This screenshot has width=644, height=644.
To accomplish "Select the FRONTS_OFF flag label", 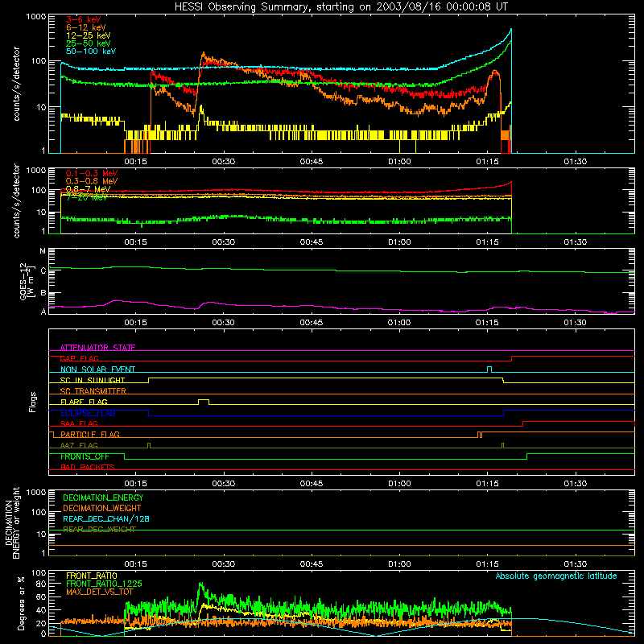I will pyautogui.click(x=85, y=456).
